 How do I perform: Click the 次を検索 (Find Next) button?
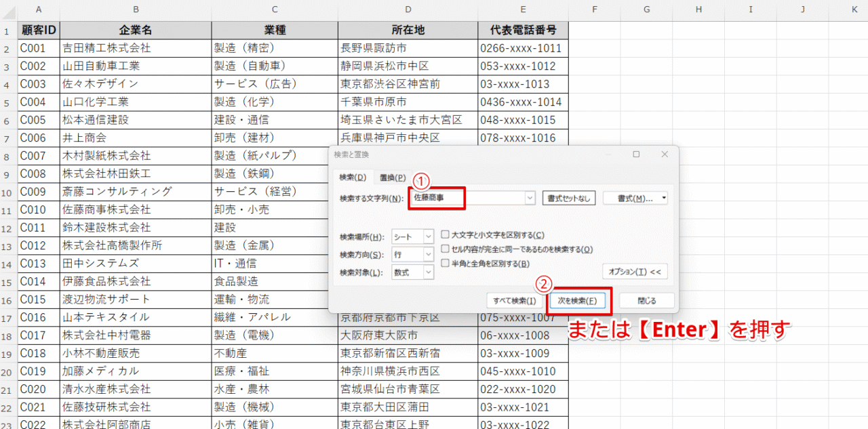[x=577, y=300]
